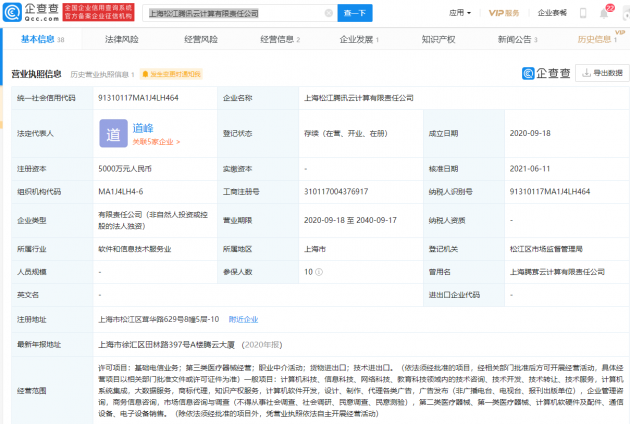Select business term 2020-09-18 至 2040-09-17
The height and width of the screenshot is (424, 630).
pyautogui.click(x=350, y=220)
